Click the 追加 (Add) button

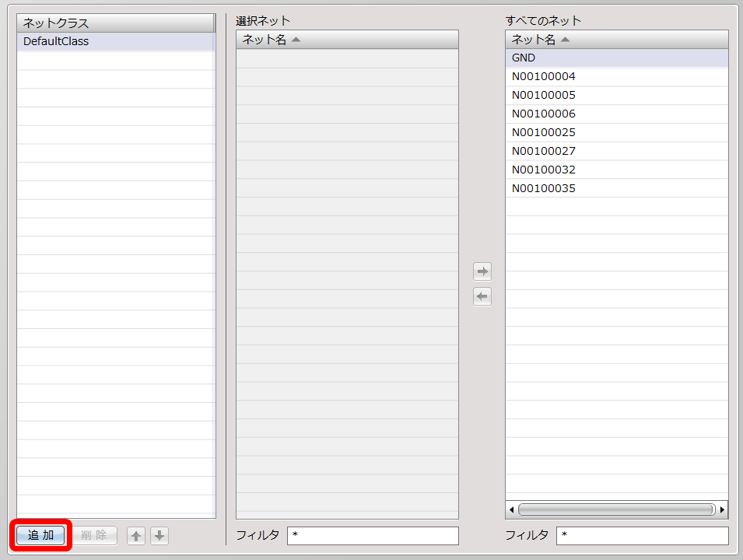point(41,535)
